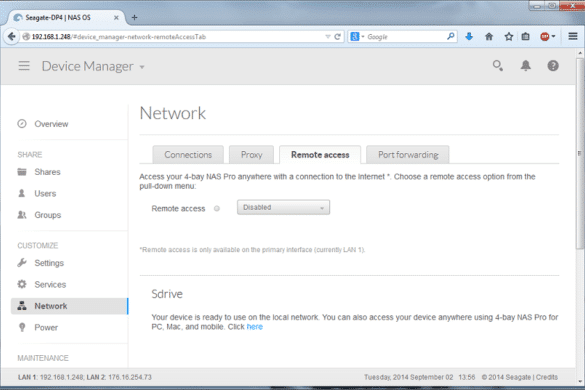Screen dimensions: 585x390
Task: Click the LAN 1: 192.168.1.248 status text
Action: point(51,377)
